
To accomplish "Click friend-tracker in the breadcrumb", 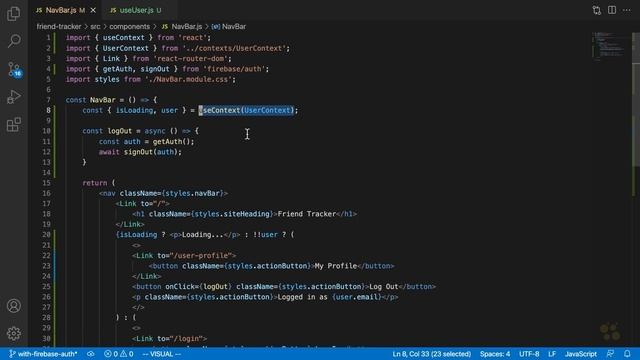I will 59,27.
